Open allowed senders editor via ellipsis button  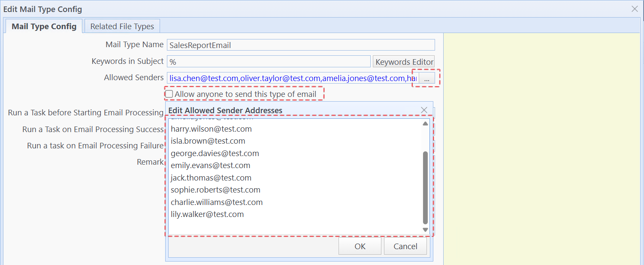click(426, 78)
